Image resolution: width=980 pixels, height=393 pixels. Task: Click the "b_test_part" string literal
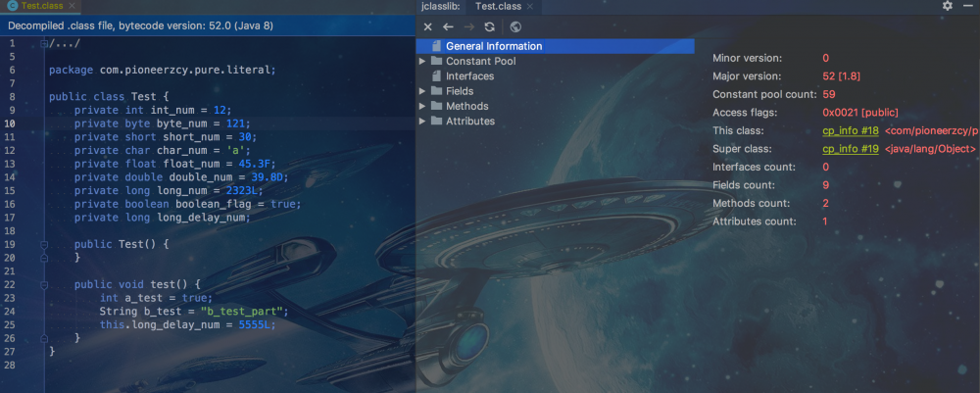244,311
